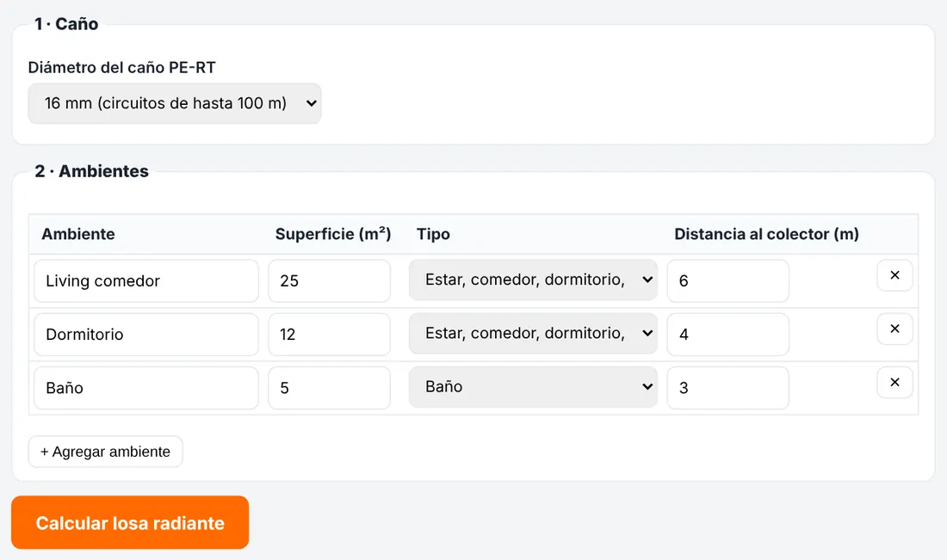The height and width of the screenshot is (560, 947).
Task: Edit the Living comedor name field
Action: [x=146, y=280]
